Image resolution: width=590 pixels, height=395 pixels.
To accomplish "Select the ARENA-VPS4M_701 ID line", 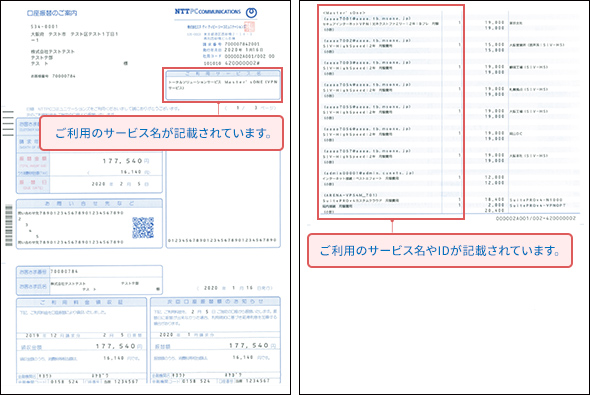I will point(350,195).
